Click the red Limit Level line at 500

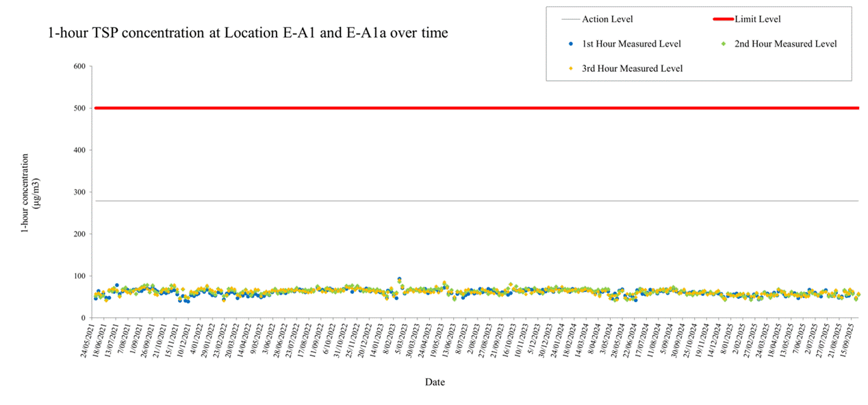[x=445, y=108]
